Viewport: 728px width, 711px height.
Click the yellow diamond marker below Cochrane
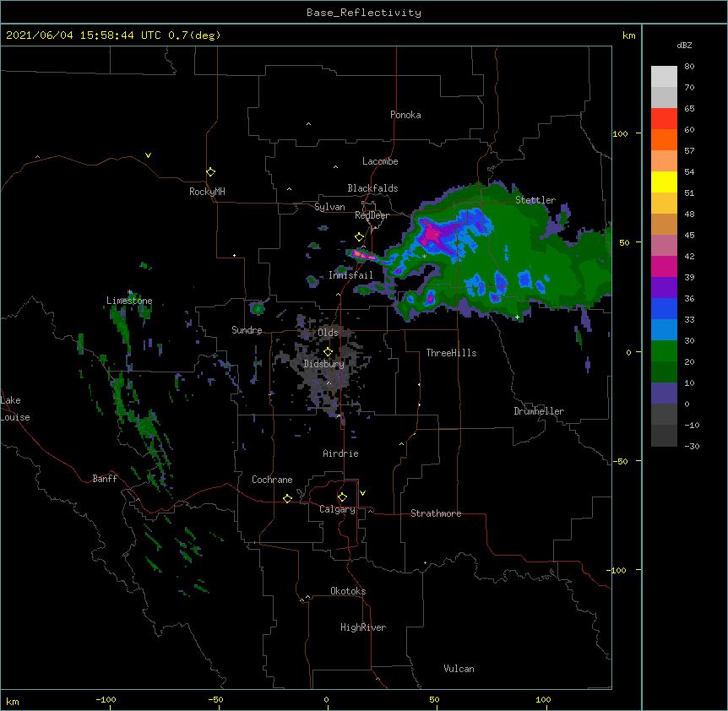coord(287,498)
